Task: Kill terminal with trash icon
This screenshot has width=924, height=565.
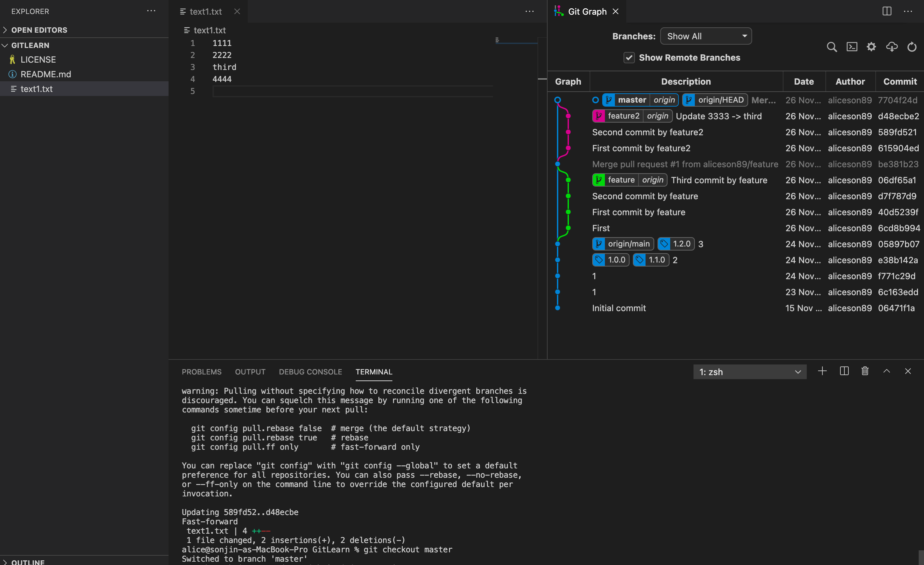Action: [865, 371]
